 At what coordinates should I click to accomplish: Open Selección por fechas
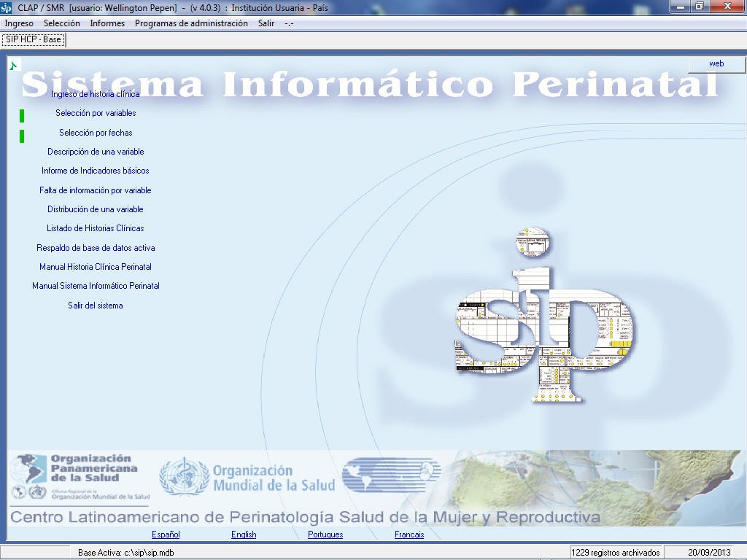click(96, 133)
